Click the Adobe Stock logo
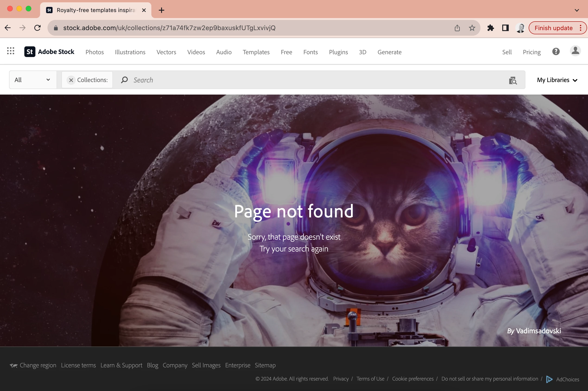The image size is (588, 391). coord(49,52)
